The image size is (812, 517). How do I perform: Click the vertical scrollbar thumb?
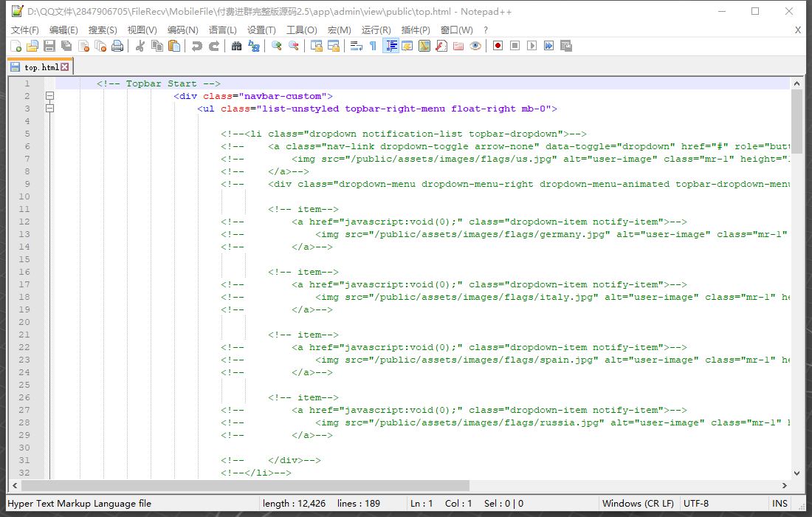click(796, 121)
